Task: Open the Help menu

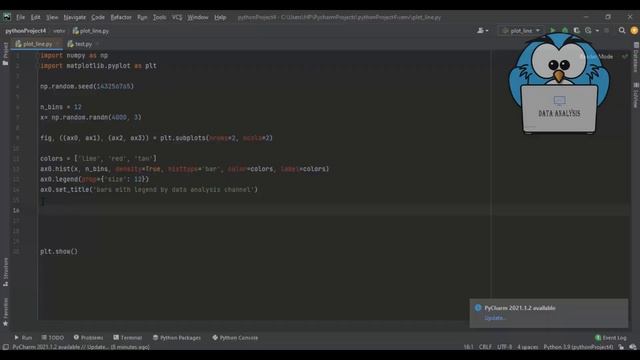Action: [220, 17]
